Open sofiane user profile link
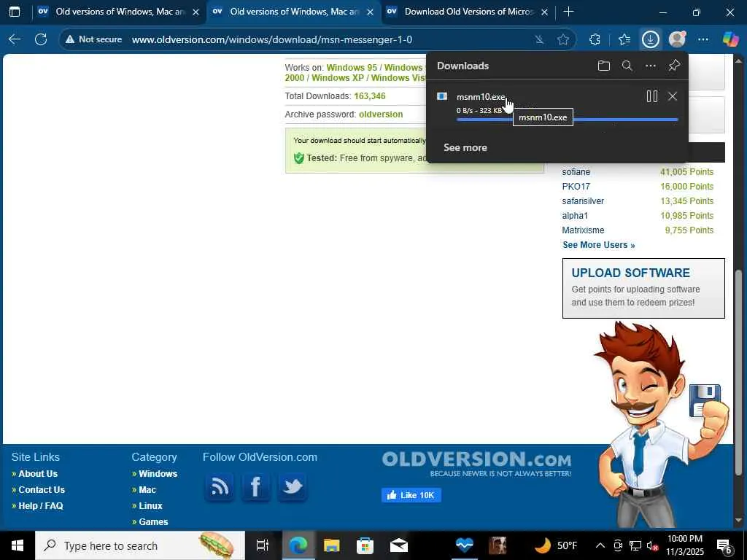Image resolution: width=747 pixels, height=560 pixels. point(576,172)
